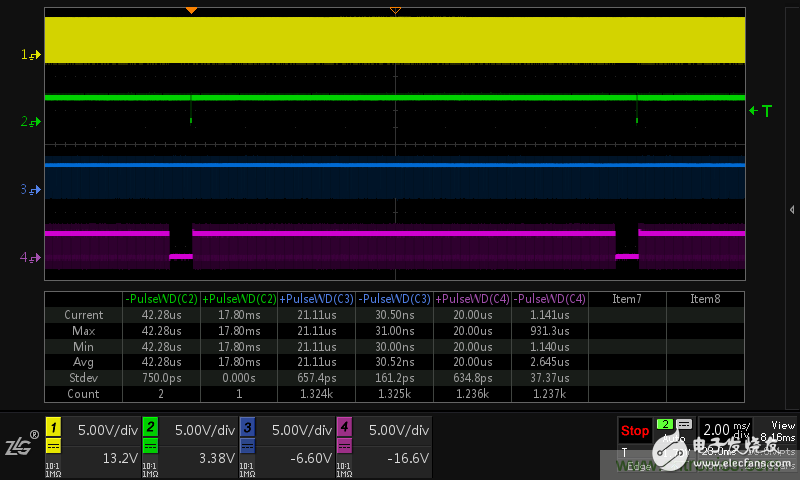
Task: Click the orange trigger position marker at top
Action: click(x=191, y=10)
